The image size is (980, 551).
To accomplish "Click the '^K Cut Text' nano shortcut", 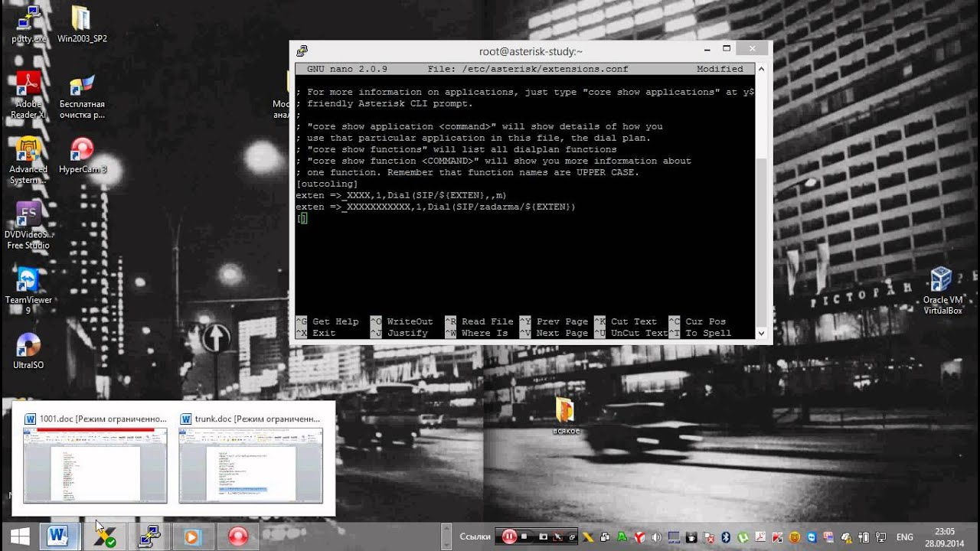I will pos(626,321).
